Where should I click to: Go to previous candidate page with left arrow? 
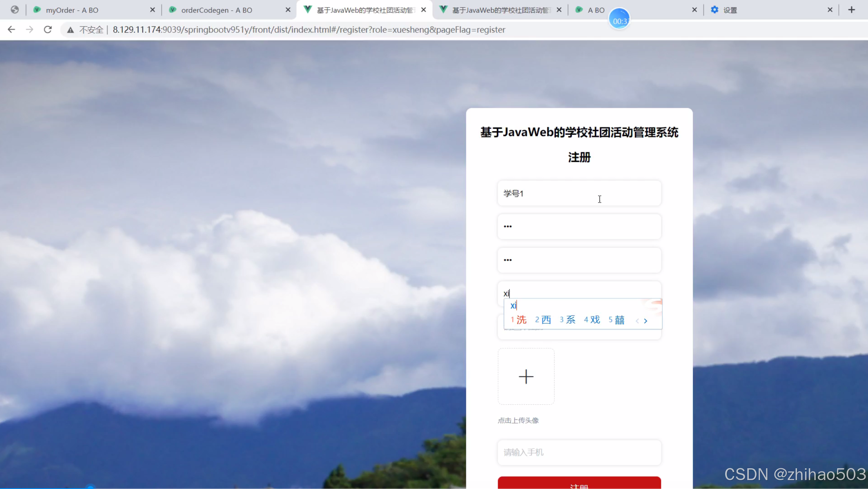(638, 321)
